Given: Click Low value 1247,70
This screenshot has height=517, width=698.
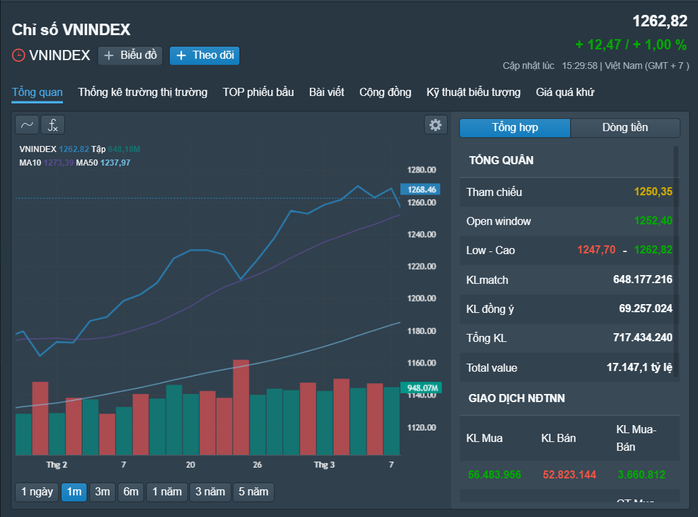Looking at the screenshot, I should point(597,250).
